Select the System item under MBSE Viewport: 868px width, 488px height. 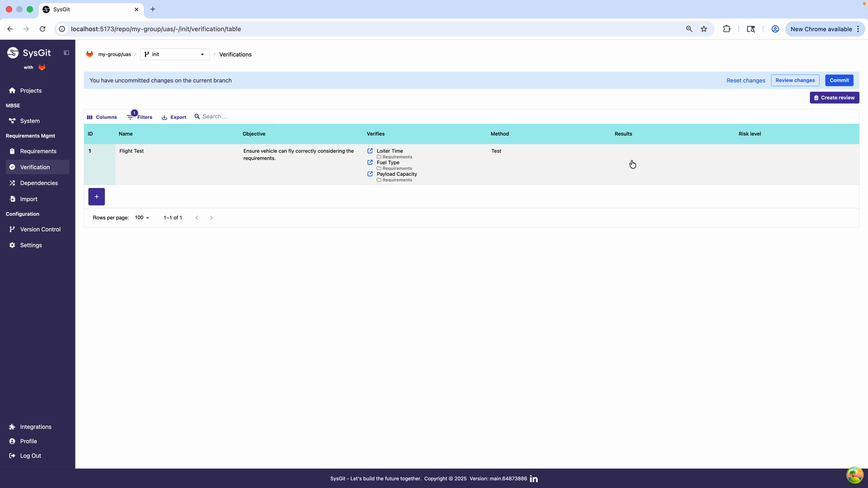click(30, 121)
